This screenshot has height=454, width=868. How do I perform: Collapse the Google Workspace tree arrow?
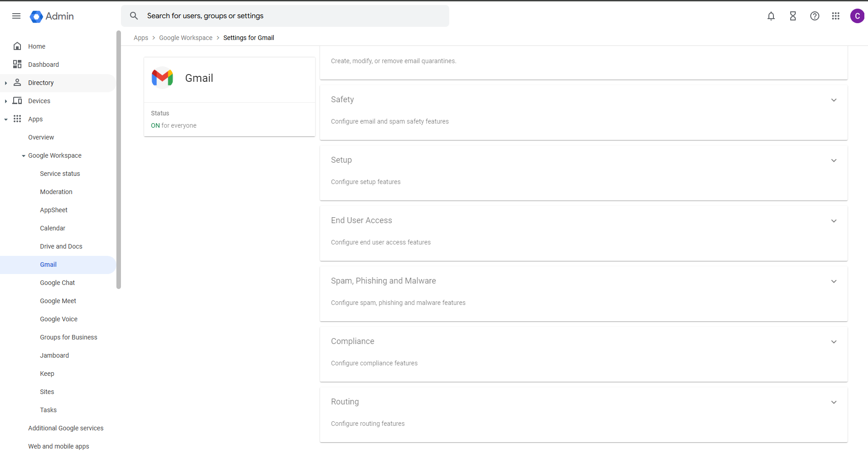coord(24,155)
